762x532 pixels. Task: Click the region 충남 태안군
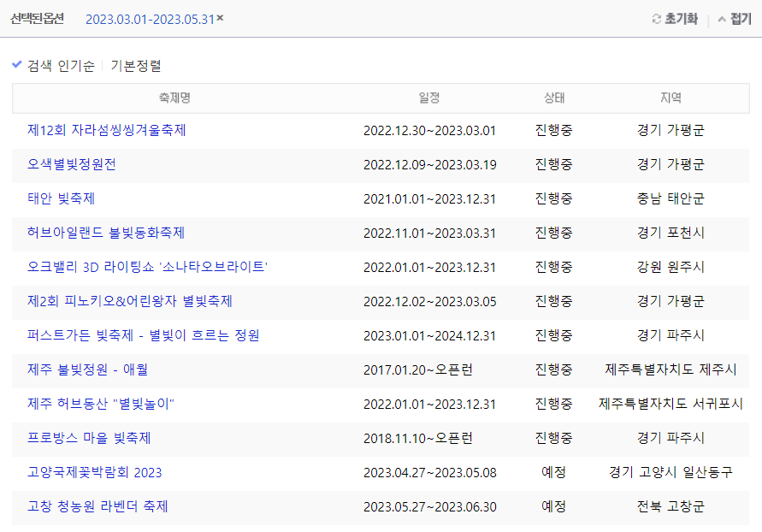click(670, 198)
